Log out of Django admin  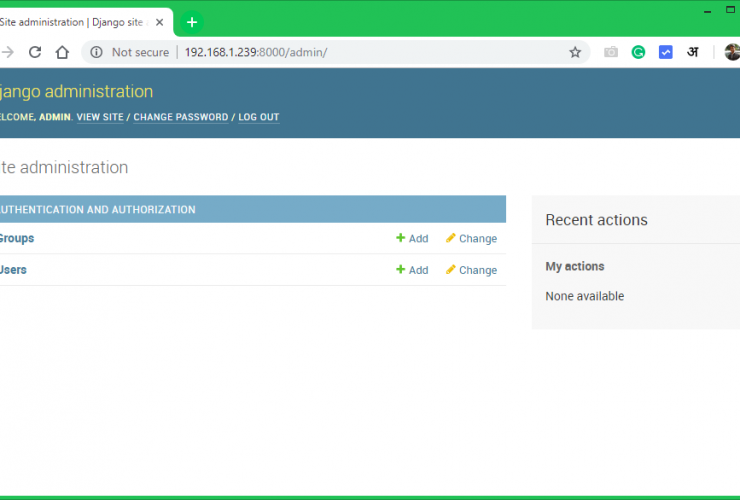(x=258, y=117)
